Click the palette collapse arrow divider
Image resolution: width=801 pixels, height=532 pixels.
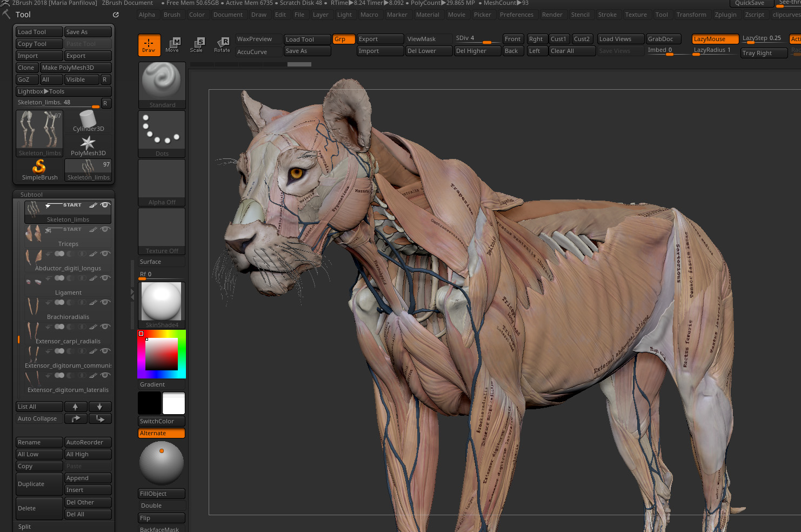[x=132, y=295]
